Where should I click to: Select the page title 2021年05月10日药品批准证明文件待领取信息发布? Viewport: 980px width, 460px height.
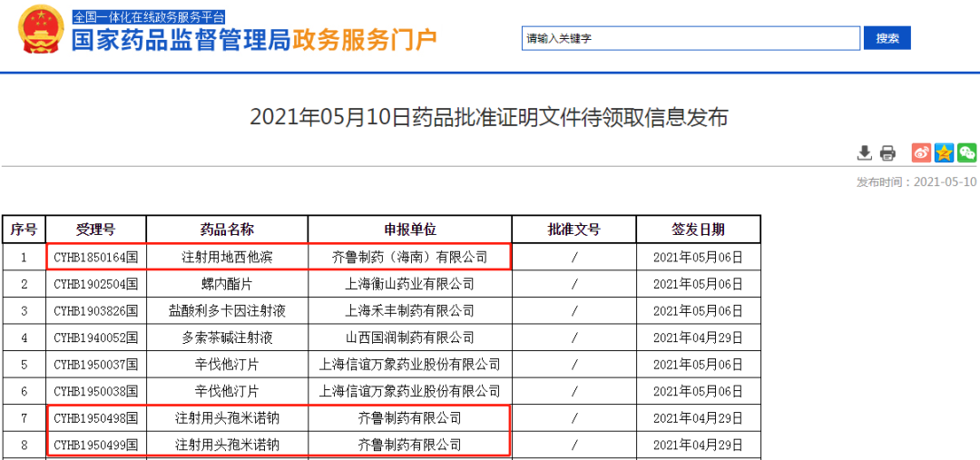click(489, 118)
